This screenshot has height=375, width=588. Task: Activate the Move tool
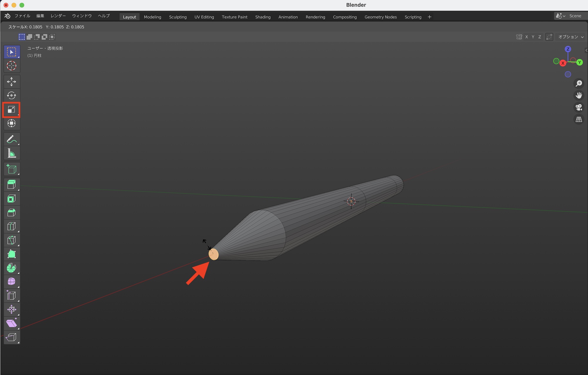tap(11, 82)
